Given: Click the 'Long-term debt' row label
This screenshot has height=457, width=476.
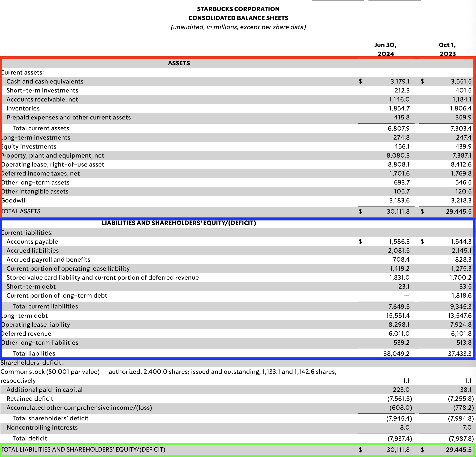Looking at the screenshot, I should pos(25,316).
